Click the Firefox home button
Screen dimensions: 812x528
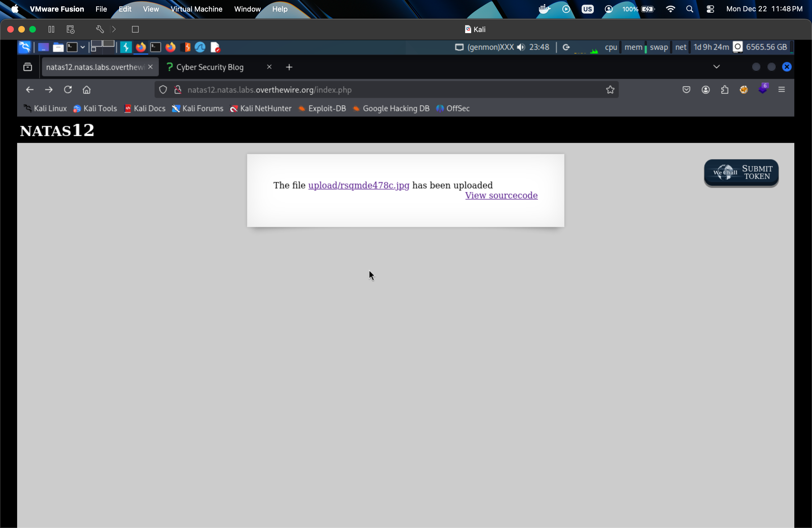87,90
